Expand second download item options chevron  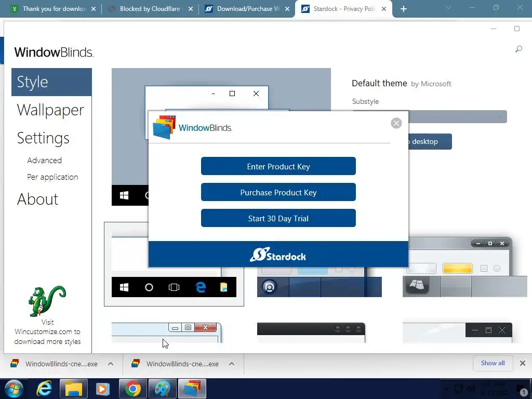pos(232,364)
